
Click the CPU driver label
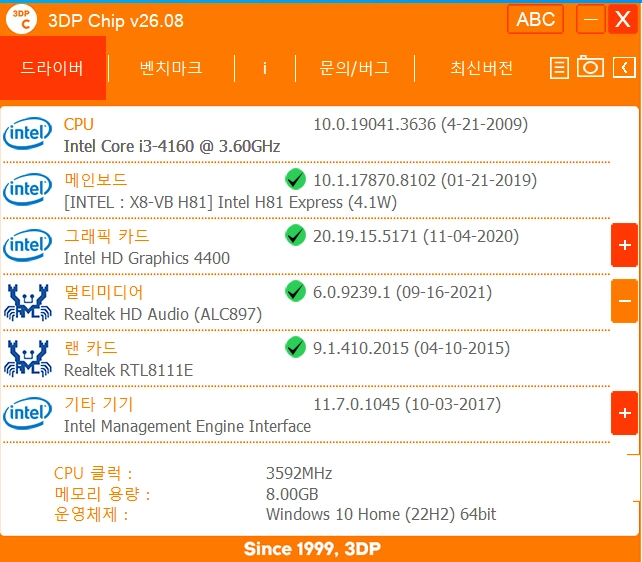tap(79, 124)
